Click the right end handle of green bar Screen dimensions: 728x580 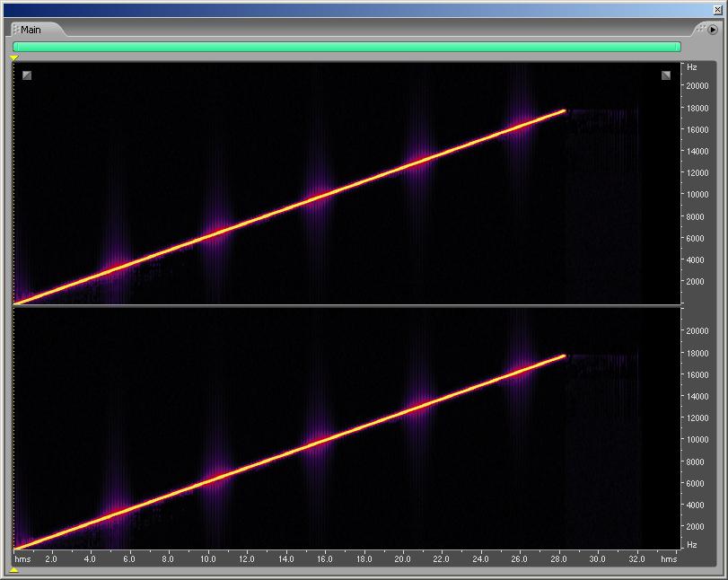pyautogui.click(x=679, y=47)
